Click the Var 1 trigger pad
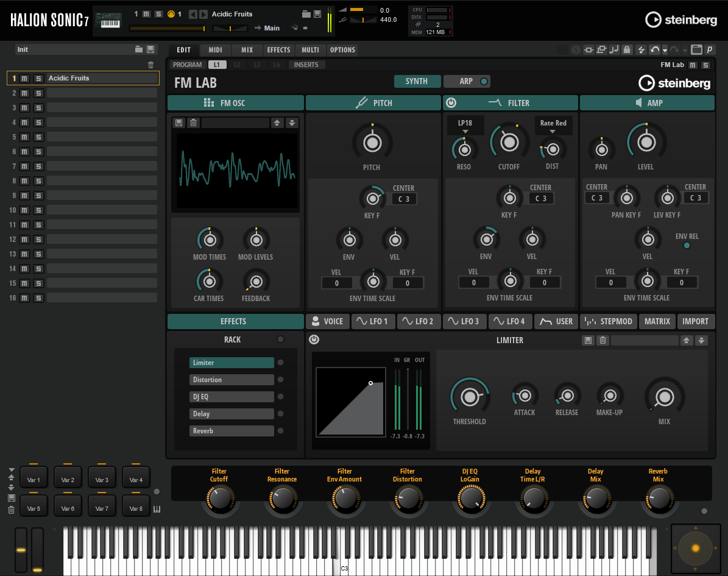This screenshot has width=728, height=576. point(34,478)
